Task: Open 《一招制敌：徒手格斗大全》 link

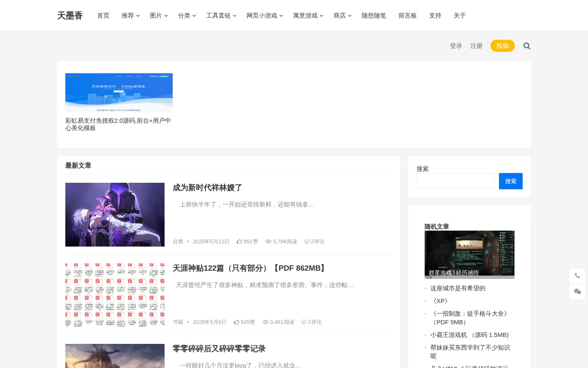Action: (470, 318)
